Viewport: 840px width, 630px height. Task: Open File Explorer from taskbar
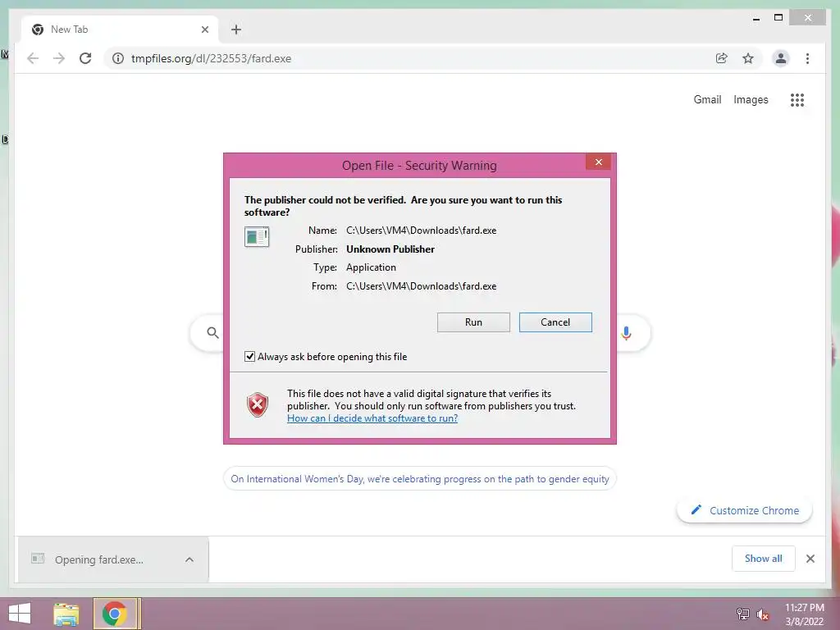click(x=66, y=614)
